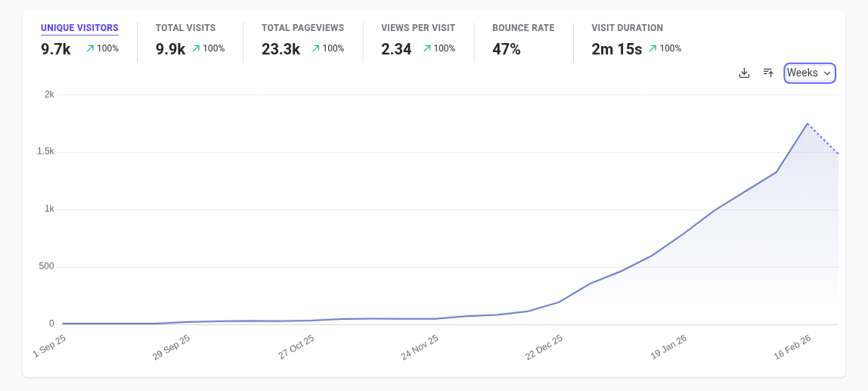868x391 pixels.
Task: Click the download chart data icon
Action: coord(744,73)
